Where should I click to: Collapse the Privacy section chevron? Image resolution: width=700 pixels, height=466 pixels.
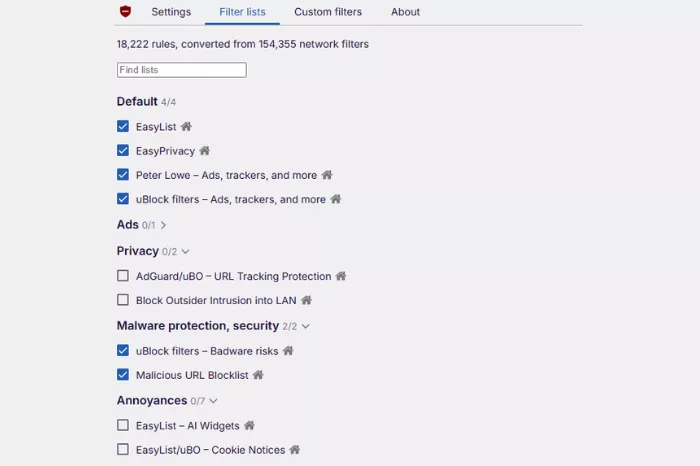coord(186,251)
